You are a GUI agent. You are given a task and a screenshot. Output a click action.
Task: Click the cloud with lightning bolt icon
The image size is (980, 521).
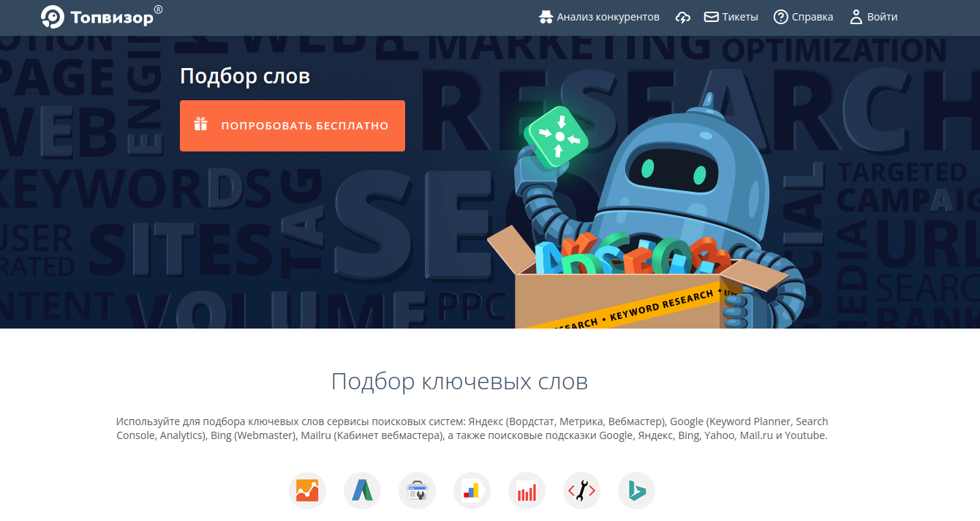click(x=682, y=17)
